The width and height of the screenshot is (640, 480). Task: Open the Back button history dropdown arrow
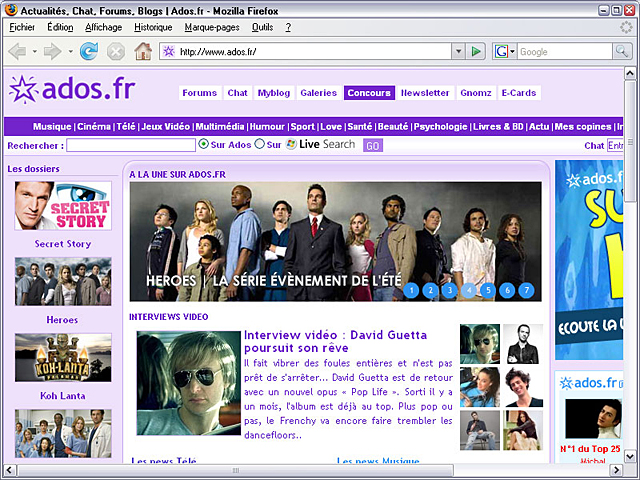click(x=34, y=52)
